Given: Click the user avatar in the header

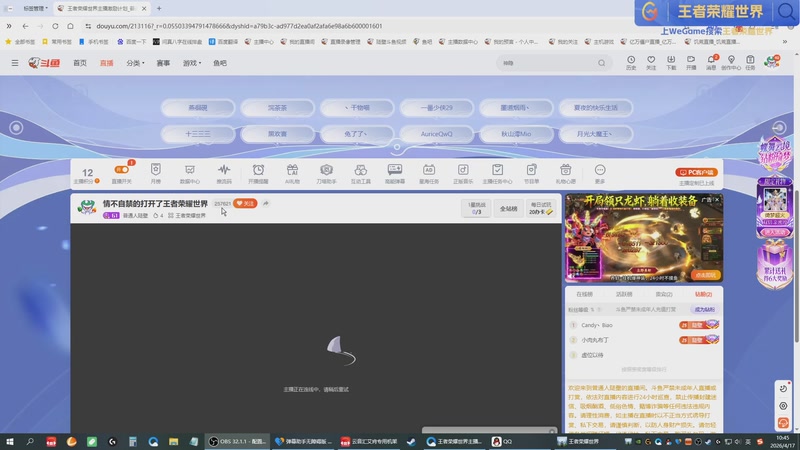Looking at the screenshot, I should [x=771, y=62].
